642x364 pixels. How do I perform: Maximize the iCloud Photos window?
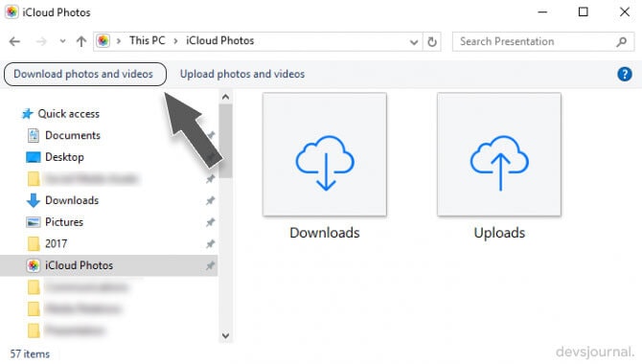[x=583, y=11]
